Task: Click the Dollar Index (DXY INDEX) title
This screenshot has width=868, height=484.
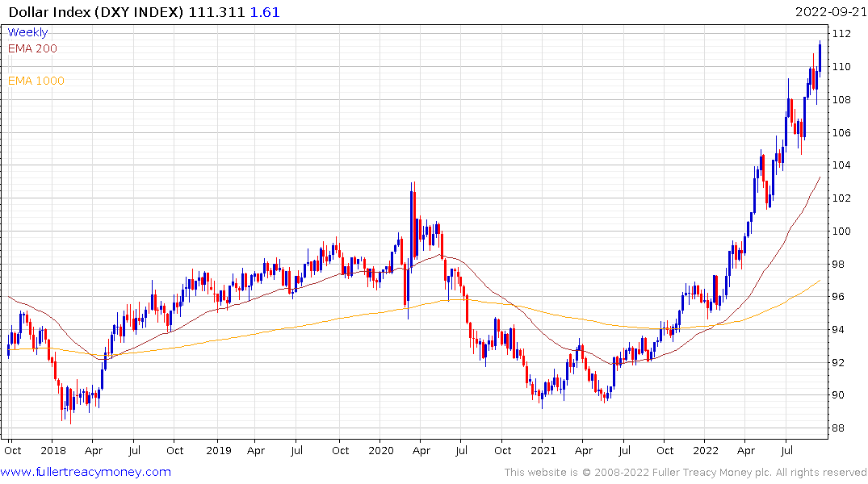Action: click(x=95, y=12)
